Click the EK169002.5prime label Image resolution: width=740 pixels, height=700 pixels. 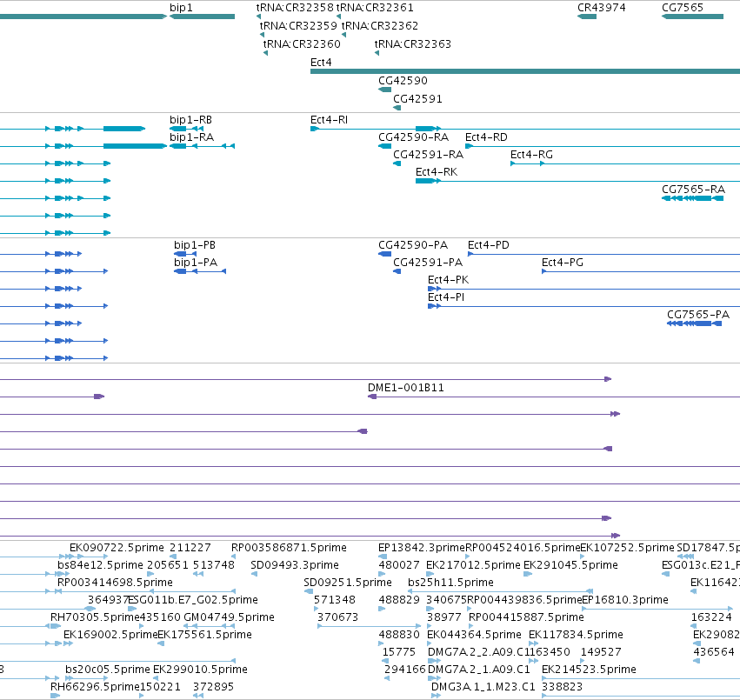110,636
